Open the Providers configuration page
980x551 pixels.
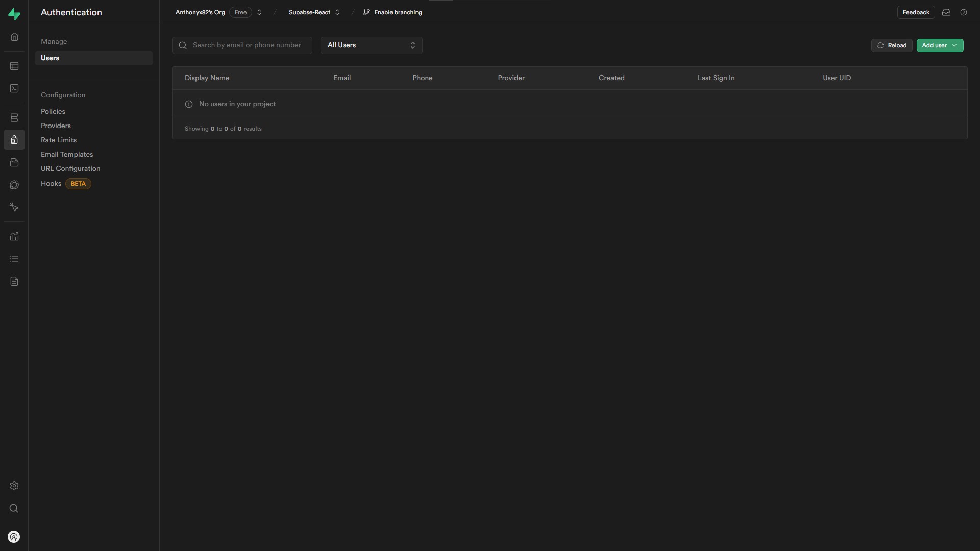56,126
